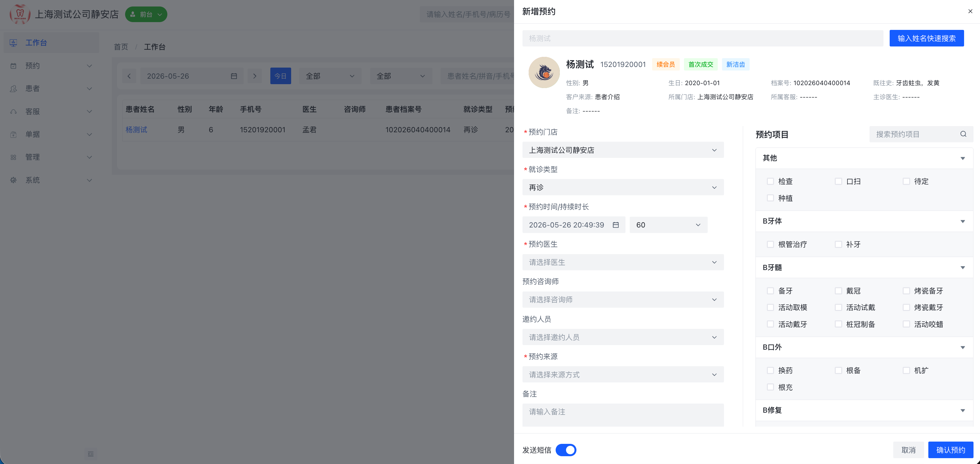Open the 请选择邀约人员 dropdown

623,337
